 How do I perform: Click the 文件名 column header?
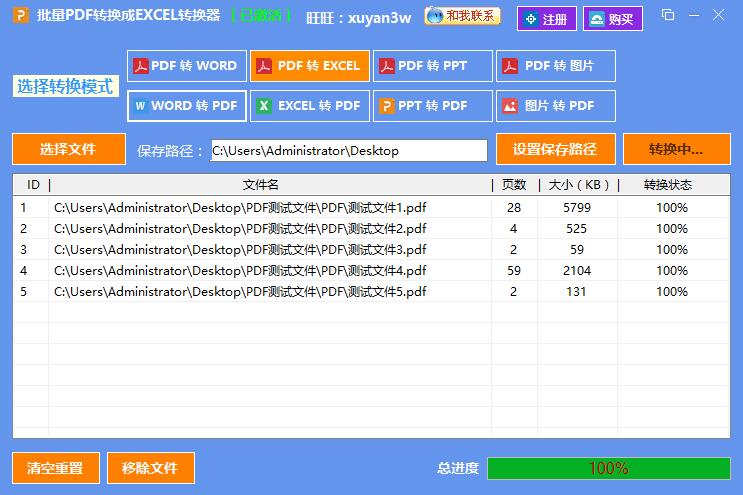click(260, 185)
